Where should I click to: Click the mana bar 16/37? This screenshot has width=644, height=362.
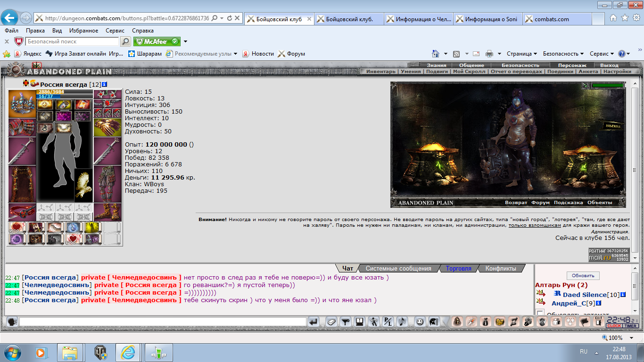(65, 96)
